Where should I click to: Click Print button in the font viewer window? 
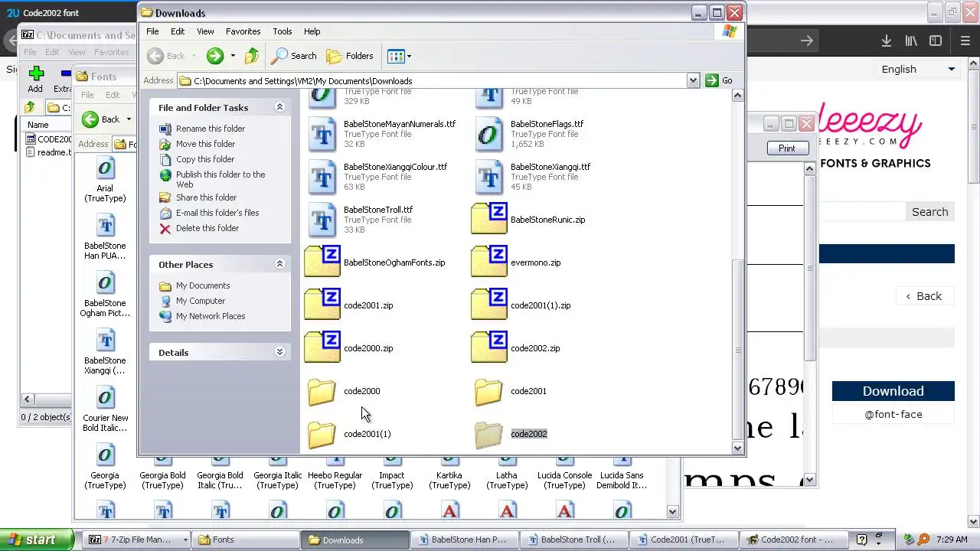coord(787,148)
